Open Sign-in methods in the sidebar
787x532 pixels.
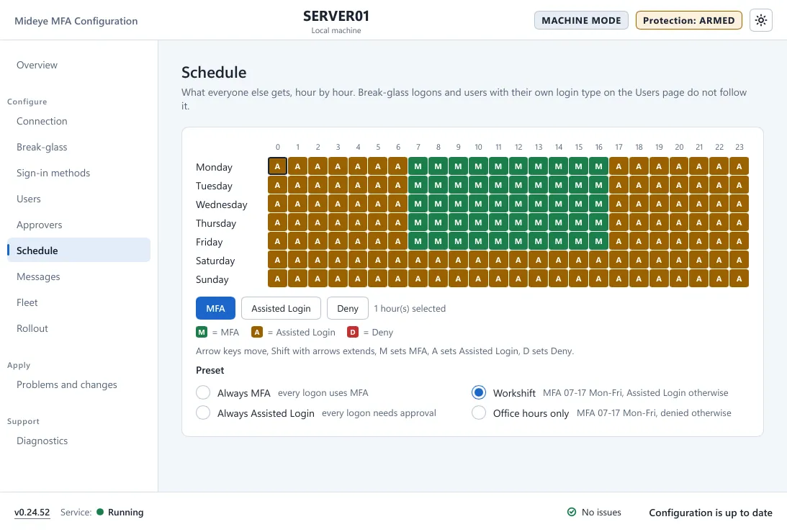[x=78, y=173]
